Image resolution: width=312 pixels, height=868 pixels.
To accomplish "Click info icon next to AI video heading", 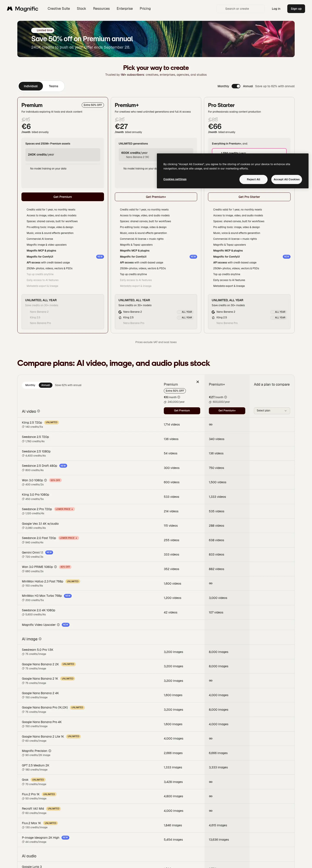I will point(39,411).
